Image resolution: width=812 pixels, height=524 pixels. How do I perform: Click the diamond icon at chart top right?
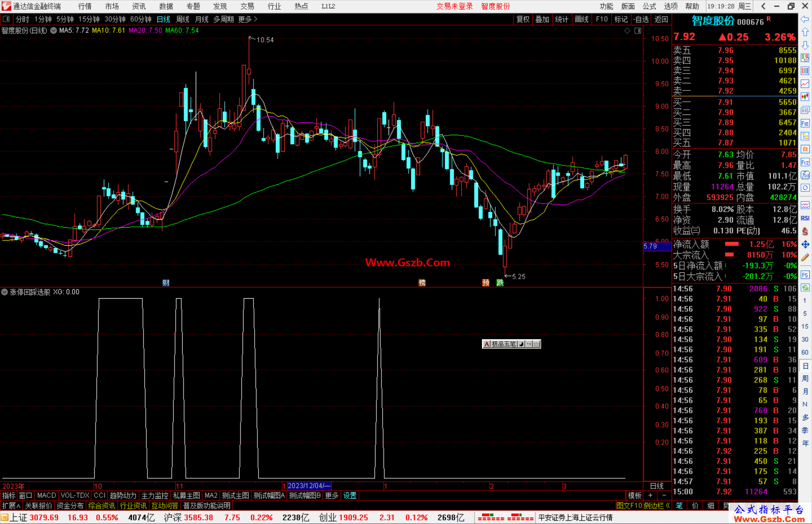(627, 31)
